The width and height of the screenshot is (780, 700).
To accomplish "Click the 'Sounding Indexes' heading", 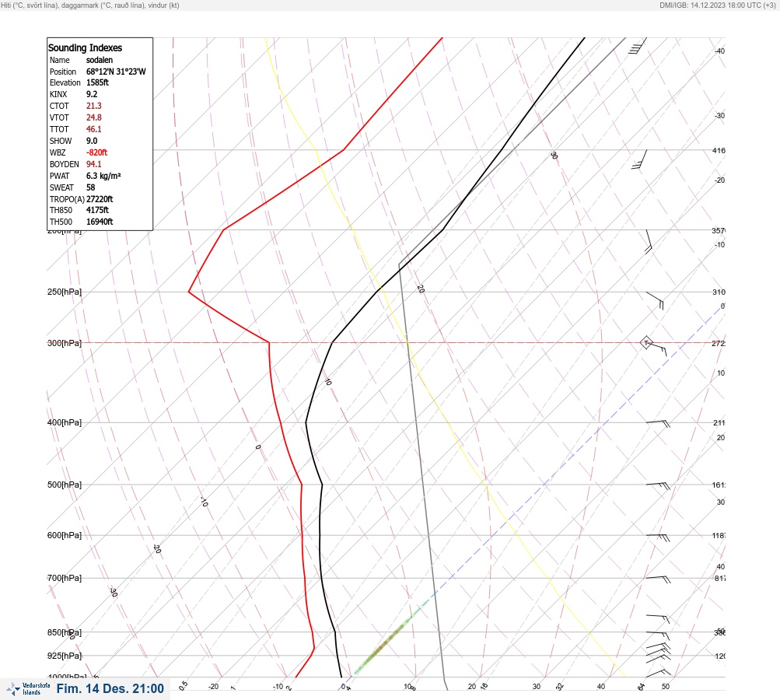I will click(85, 47).
